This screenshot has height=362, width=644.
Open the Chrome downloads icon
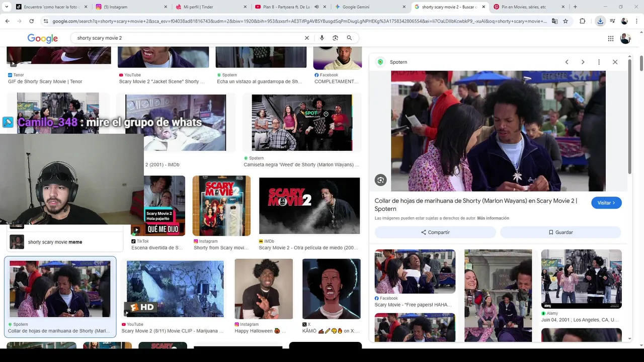[x=600, y=21]
